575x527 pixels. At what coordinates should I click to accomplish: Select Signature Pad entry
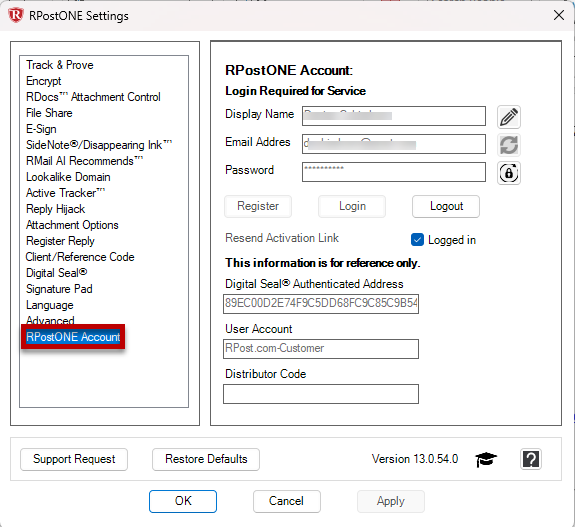click(x=59, y=289)
